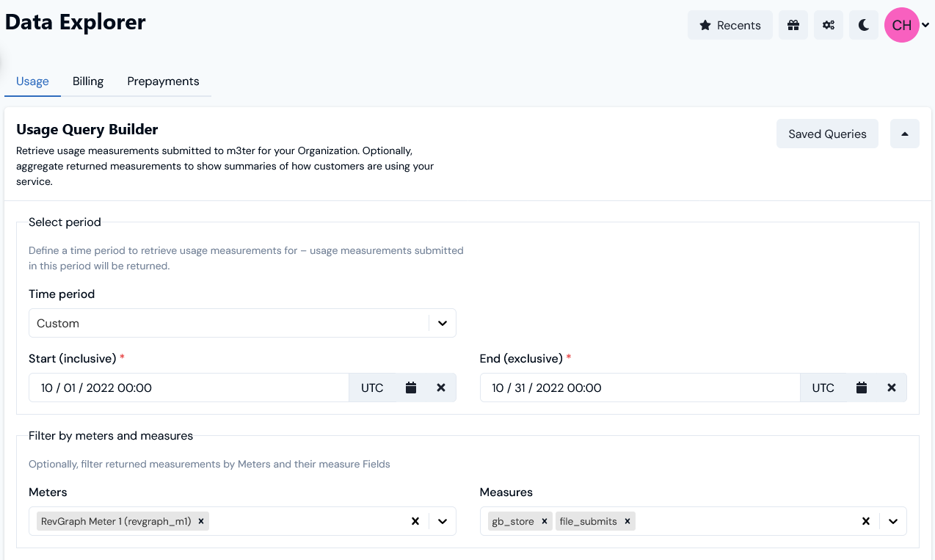Collapse the Usage Query Builder panel

tap(904, 134)
